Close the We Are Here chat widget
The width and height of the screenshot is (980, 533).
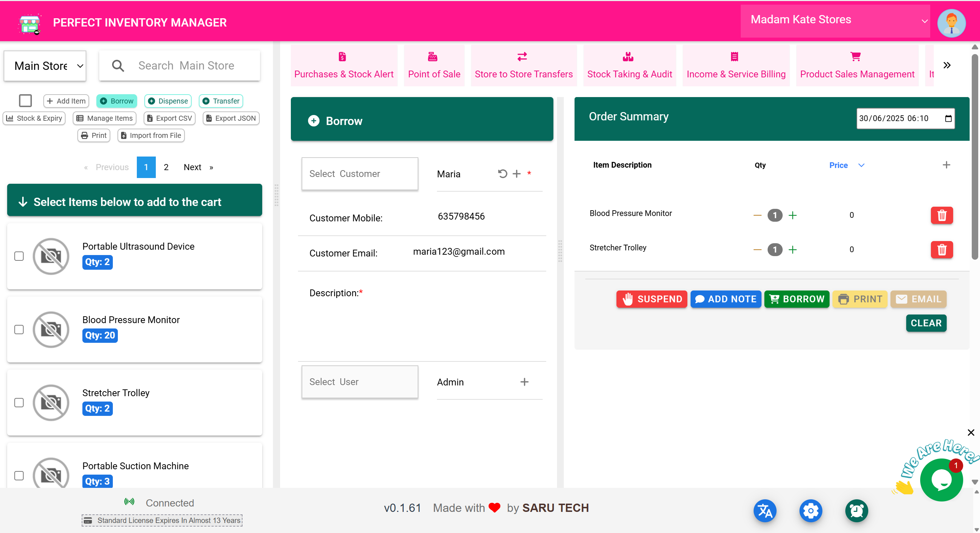click(971, 433)
